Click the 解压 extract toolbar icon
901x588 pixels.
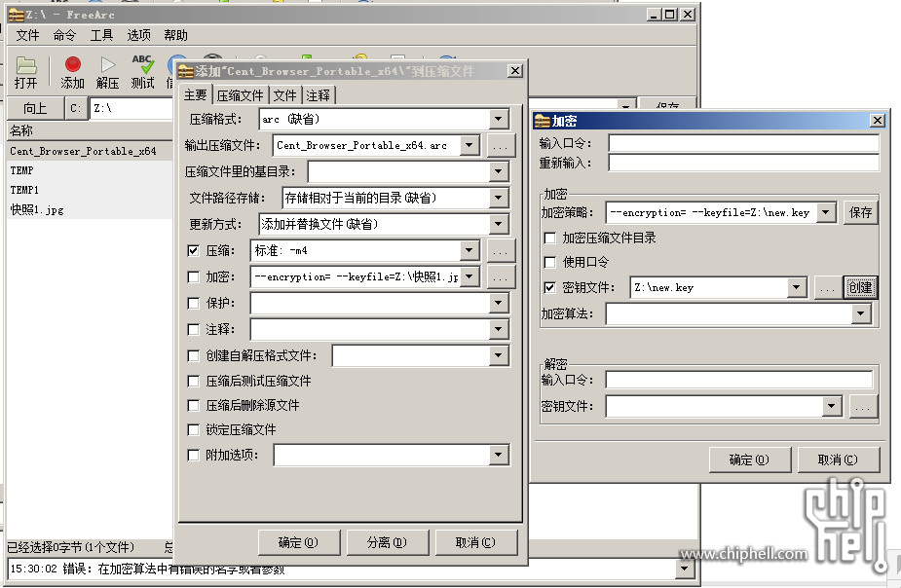[x=107, y=72]
